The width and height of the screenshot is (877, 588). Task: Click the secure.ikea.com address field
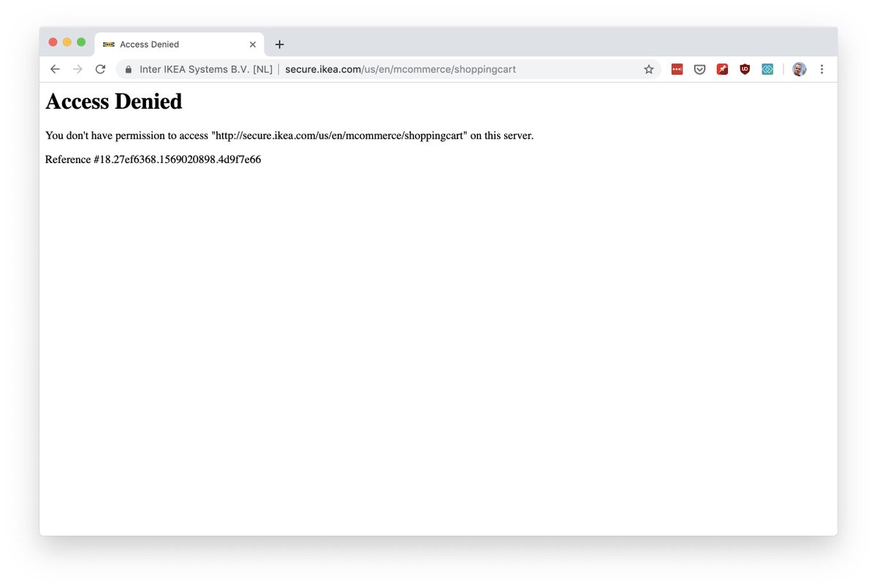coord(387,69)
